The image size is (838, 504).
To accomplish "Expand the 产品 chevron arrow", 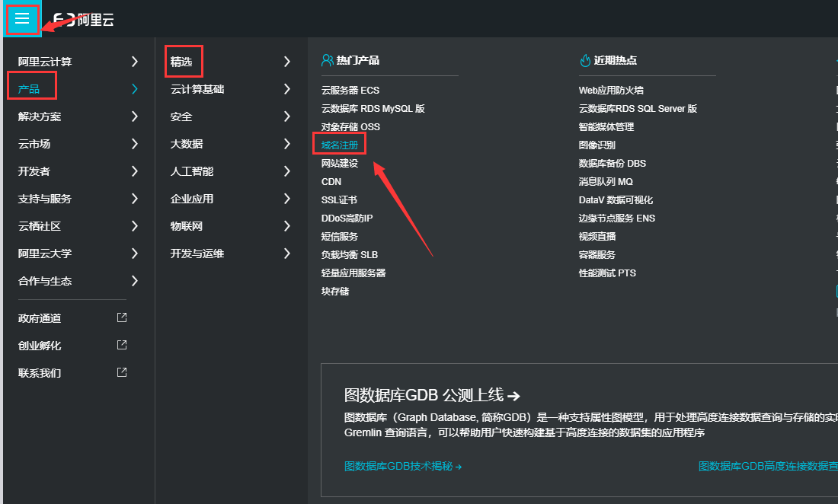I will [135, 88].
